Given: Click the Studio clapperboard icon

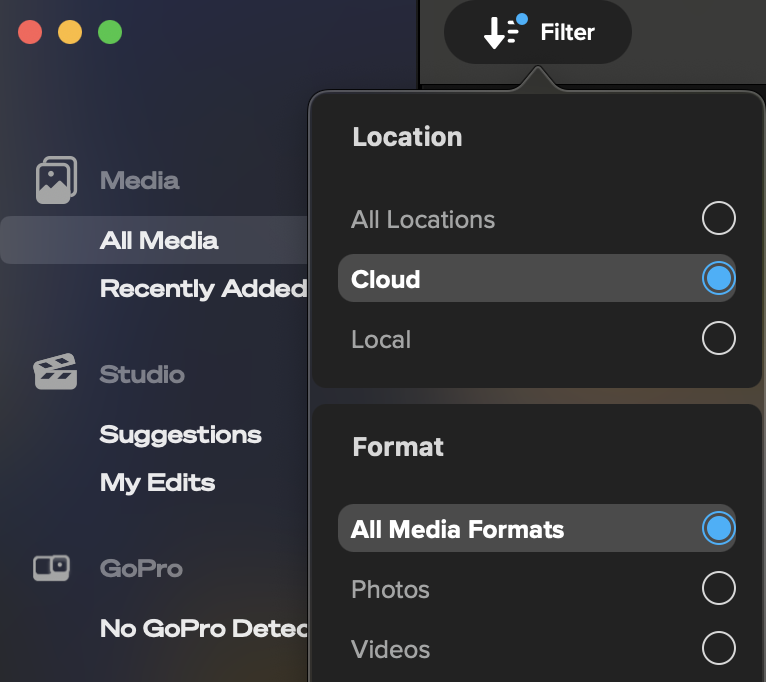Looking at the screenshot, I should click(x=55, y=373).
